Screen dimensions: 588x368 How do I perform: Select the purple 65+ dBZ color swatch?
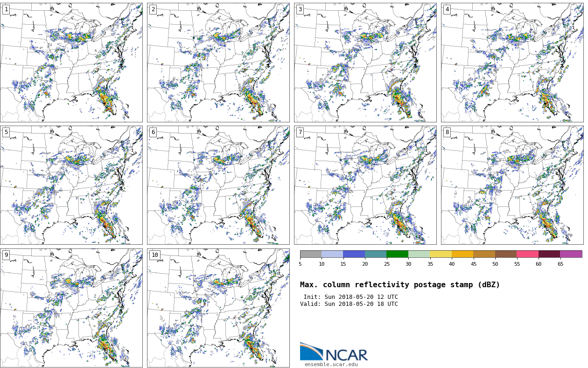click(571, 254)
